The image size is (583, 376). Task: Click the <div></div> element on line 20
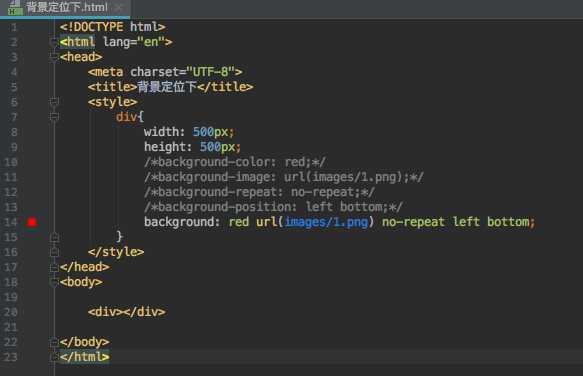pos(127,312)
